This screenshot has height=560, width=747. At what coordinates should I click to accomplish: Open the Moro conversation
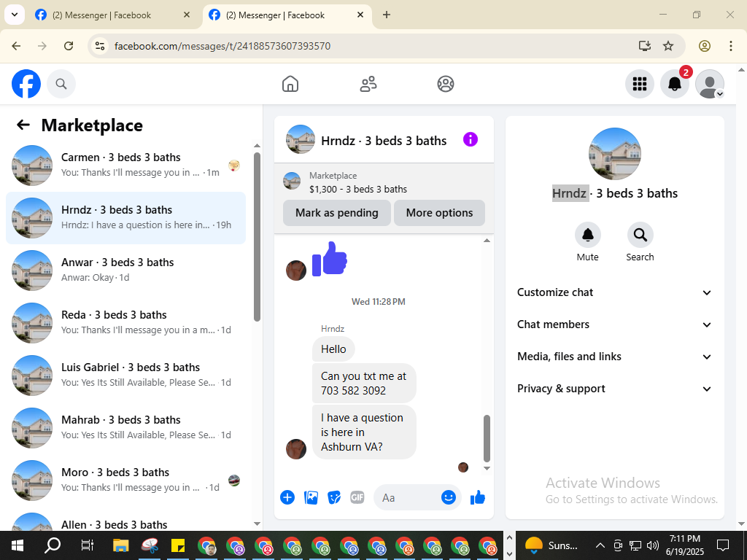(x=125, y=480)
